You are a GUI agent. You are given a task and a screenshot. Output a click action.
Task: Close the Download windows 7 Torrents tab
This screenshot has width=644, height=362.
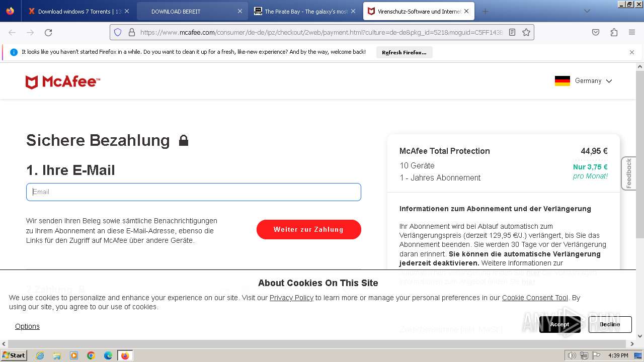(126, 11)
